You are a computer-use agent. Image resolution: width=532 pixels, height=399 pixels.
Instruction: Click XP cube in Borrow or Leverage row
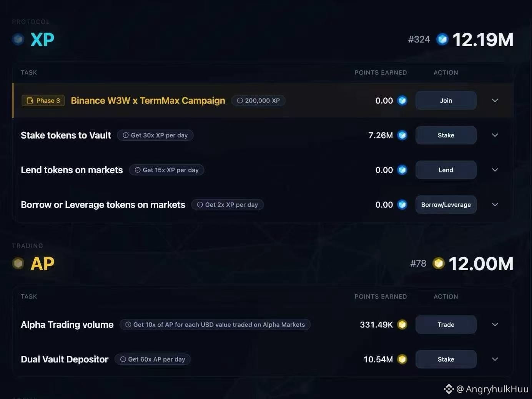[402, 204]
